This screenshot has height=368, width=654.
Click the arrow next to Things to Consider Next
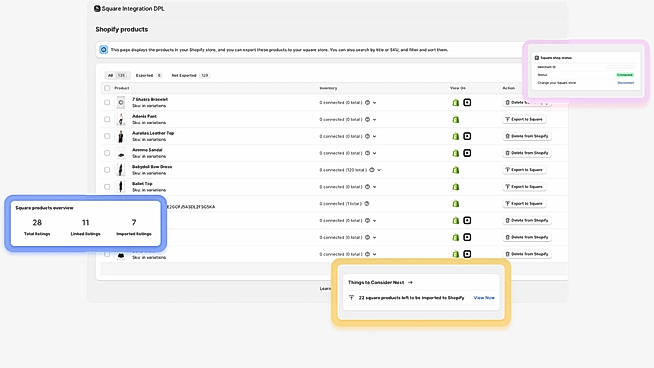pyautogui.click(x=410, y=282)
